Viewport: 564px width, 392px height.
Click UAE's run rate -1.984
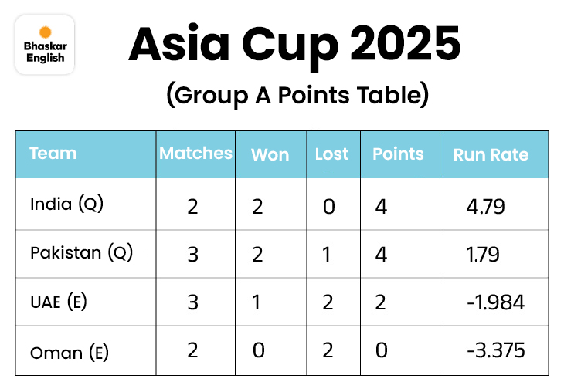[x=495, y=302]
